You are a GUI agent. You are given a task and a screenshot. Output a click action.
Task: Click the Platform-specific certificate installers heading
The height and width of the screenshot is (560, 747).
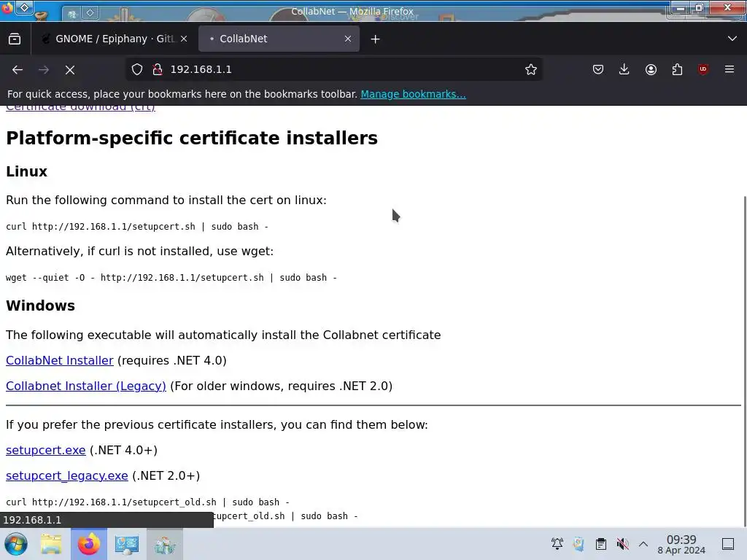point(192,138)
